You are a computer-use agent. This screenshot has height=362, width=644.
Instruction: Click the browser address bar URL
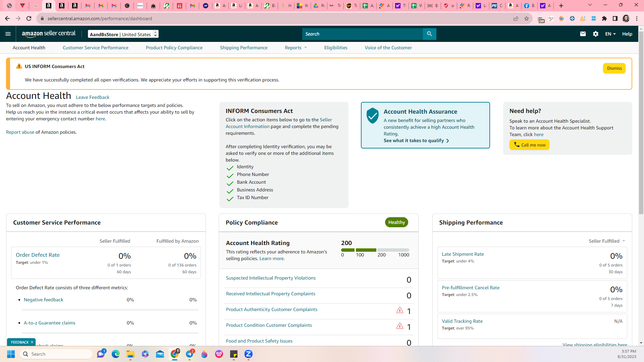click(x=100, y=18)
